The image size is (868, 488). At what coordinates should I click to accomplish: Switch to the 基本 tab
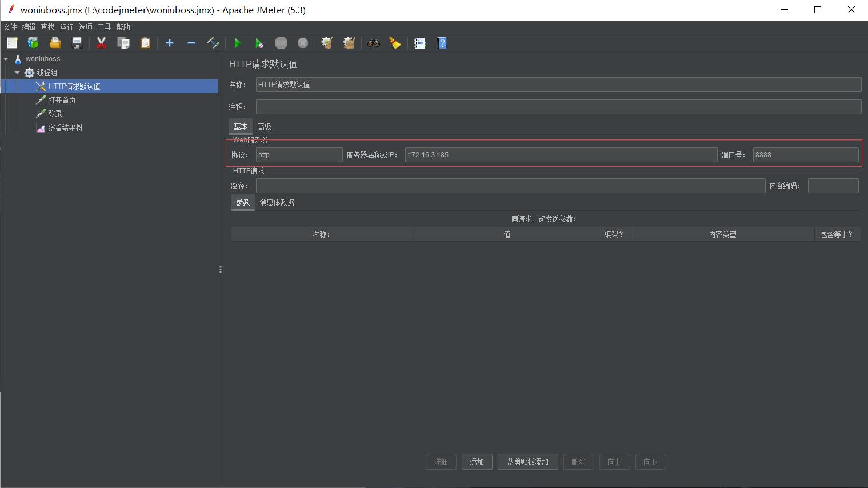pos(241,126)
